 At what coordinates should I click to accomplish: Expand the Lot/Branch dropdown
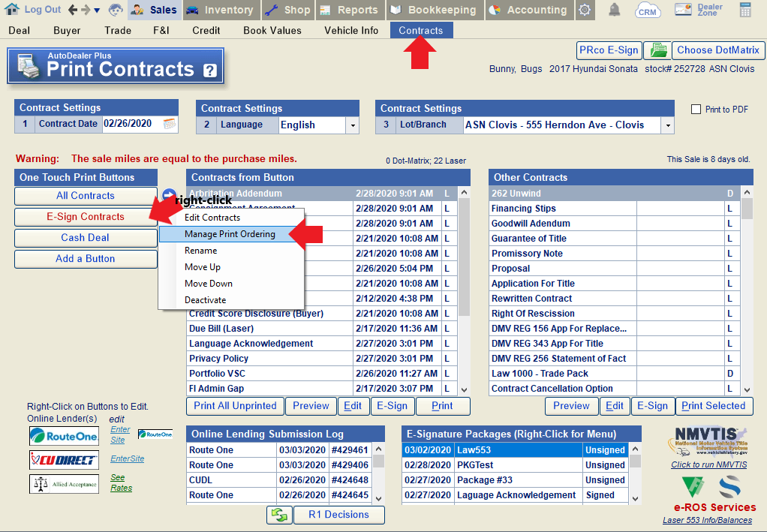pyautogui.click(x=668, y=125)
